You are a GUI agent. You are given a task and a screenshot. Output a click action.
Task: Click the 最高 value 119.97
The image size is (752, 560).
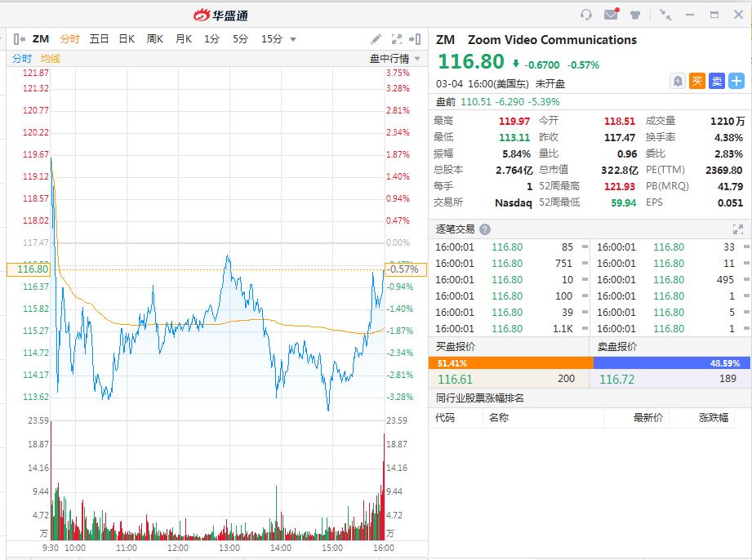coord(514,122)
